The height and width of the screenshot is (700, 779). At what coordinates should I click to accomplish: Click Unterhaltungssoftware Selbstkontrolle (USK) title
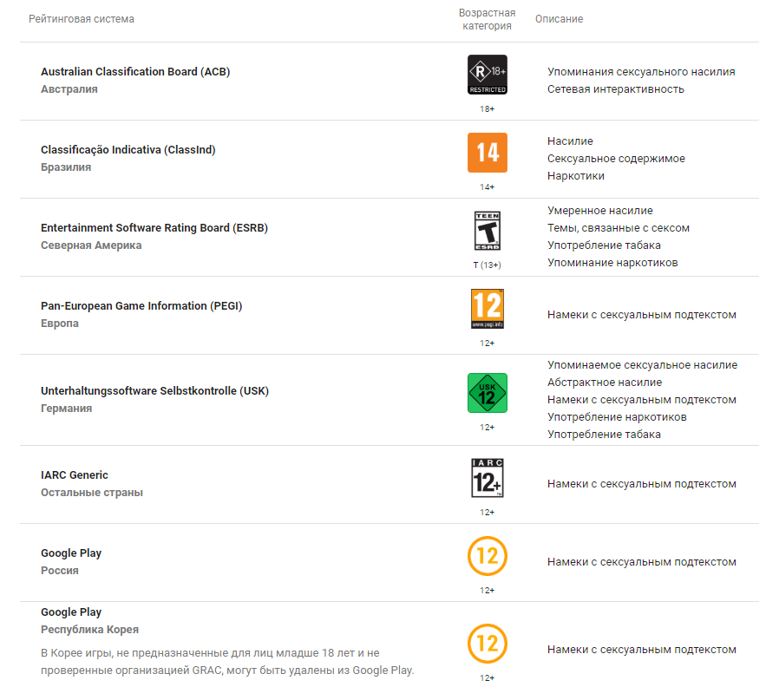[154, 390]
